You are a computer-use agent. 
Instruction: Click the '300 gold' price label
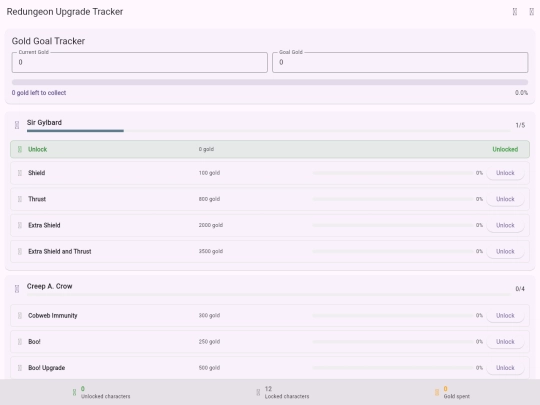pos(209,315)
